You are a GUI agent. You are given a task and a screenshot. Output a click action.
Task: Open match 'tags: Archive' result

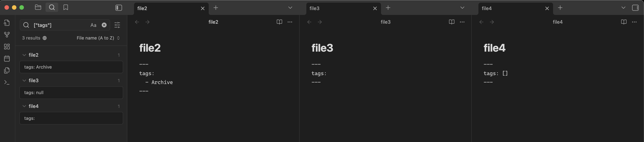pyautogui.click(x=71, y=67)
